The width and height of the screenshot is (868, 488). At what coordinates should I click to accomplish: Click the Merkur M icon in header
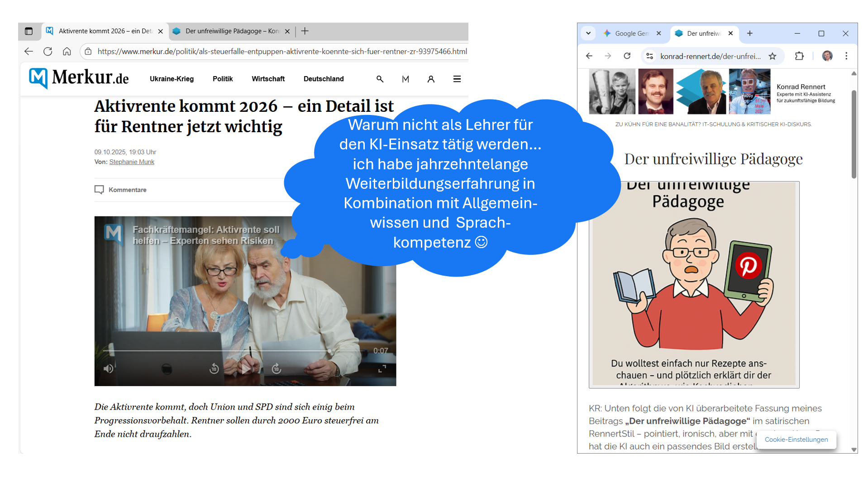point(405,79)
